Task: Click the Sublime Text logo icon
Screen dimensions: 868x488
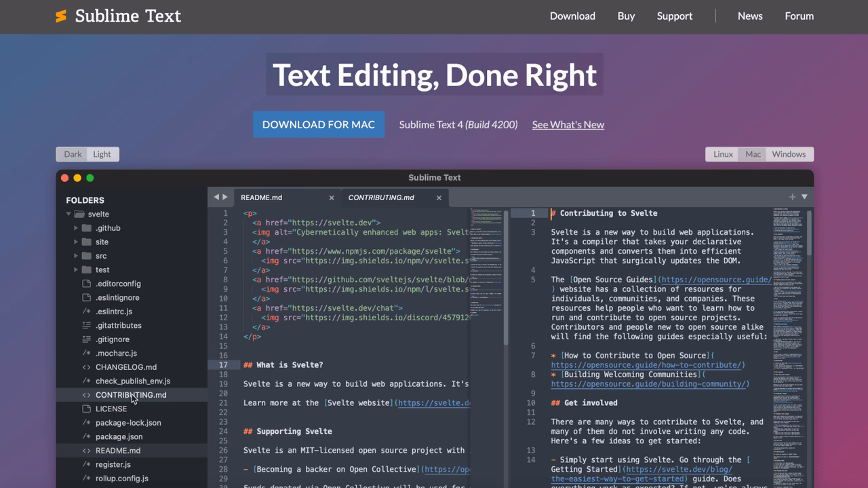Action: (61, 16)
